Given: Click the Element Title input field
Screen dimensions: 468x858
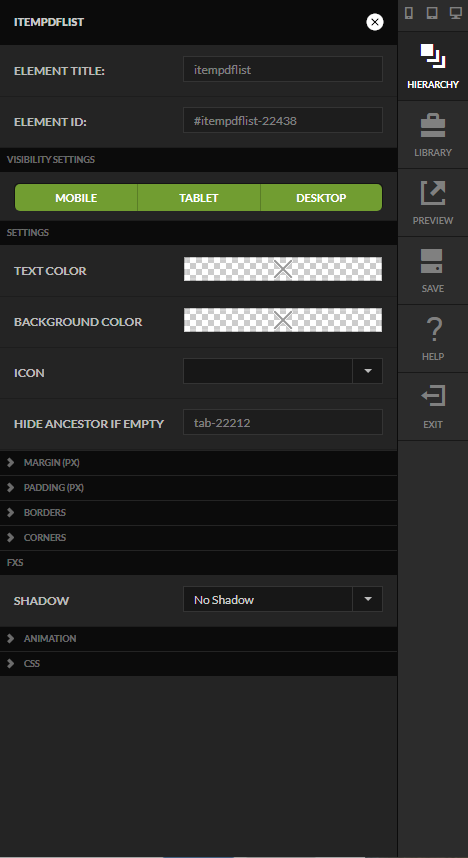Looking at the screenshot, I should [x=283, y=69].
